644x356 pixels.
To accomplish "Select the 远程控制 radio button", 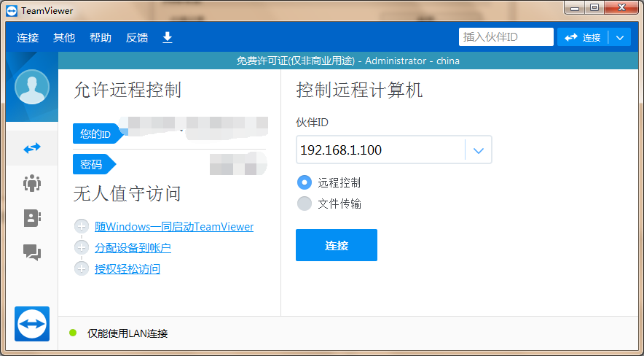I will click(x=305, y=182).
